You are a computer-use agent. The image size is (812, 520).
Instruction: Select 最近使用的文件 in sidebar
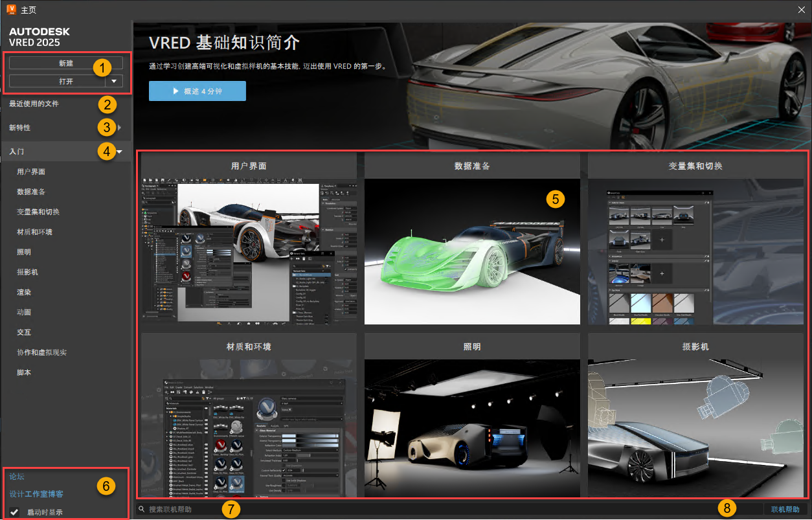(x=34, y=104)
